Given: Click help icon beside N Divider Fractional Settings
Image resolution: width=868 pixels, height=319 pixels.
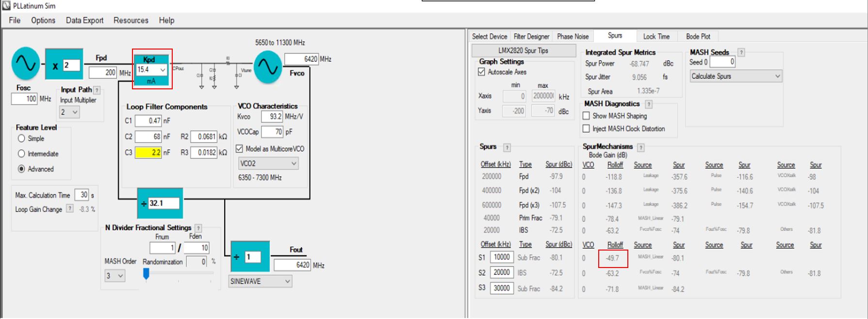Looking at the screenshot, I should (198, 228).
